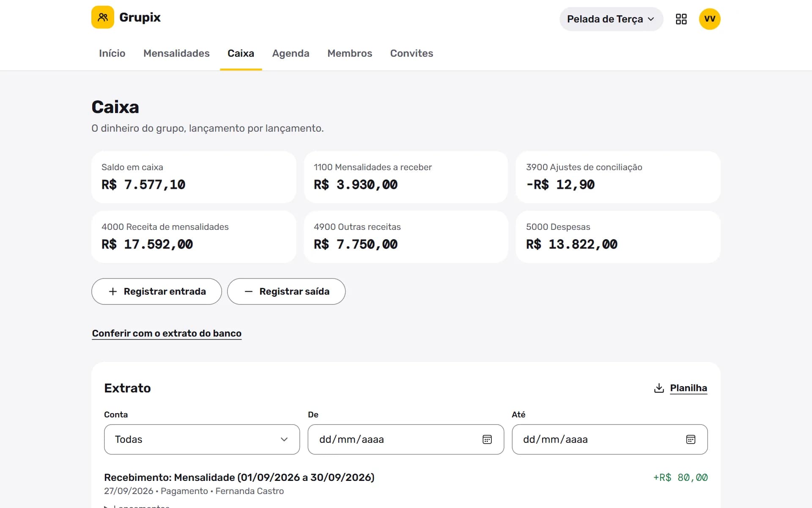Click the Saldo em caixa value R$ 7.577,10
This screenshot has width=812, height=508.
pyautogui.click(x=143, y=185)
